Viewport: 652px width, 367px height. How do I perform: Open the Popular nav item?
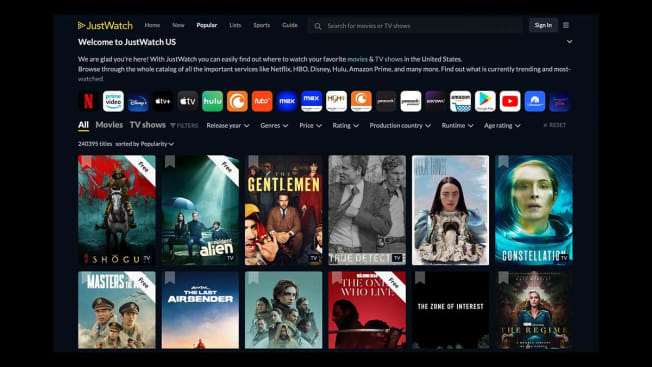point(207,25)
